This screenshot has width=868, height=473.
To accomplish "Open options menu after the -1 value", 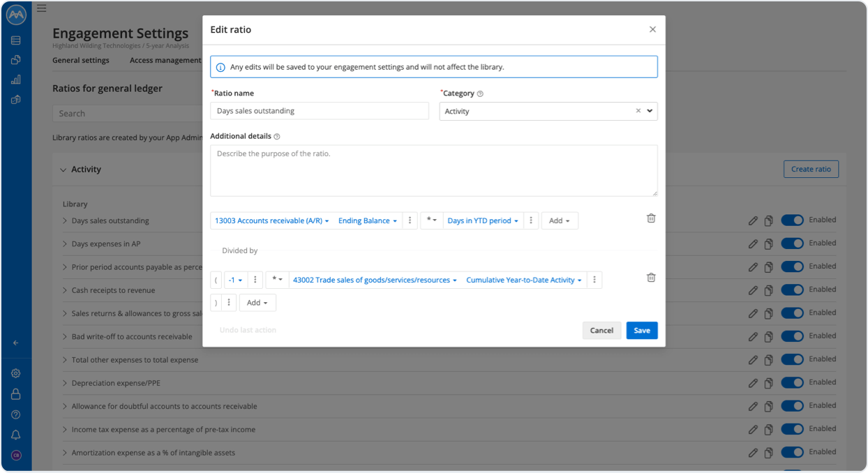I will point(255,280).
